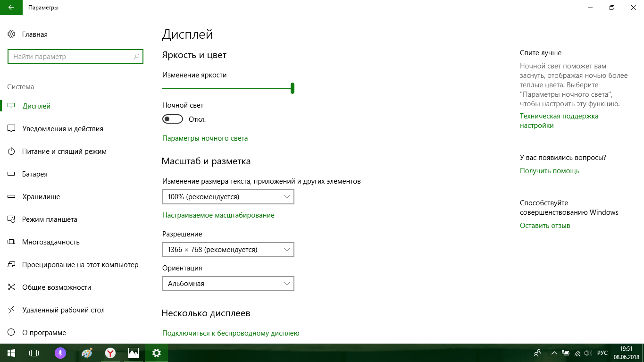Open the clock showing 19:51
The height and width of the screenshot is (362, 644).
(x=626, y=353)
